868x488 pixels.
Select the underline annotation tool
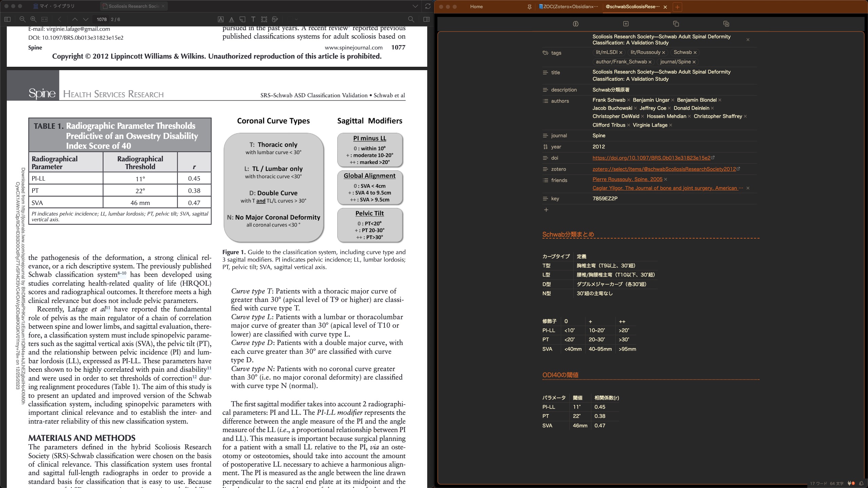232,19
